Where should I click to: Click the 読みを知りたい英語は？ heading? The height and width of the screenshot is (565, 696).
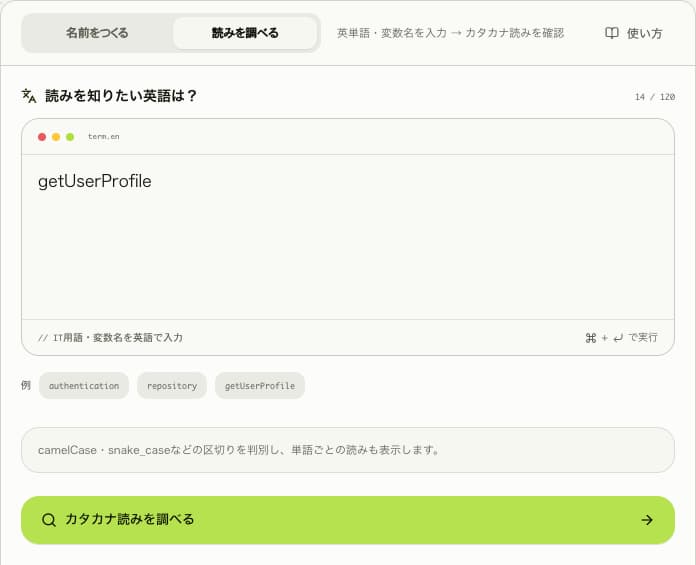[x=121, y=95]
